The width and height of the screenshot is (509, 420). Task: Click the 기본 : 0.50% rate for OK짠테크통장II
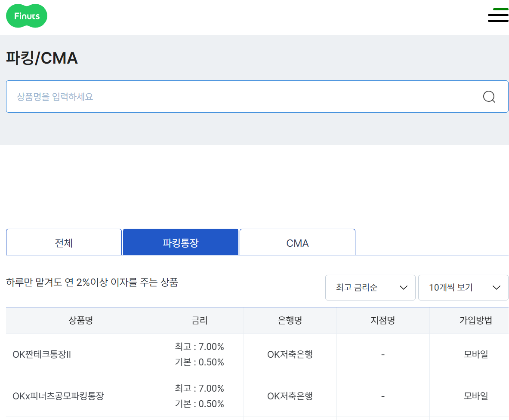[199, 362]
